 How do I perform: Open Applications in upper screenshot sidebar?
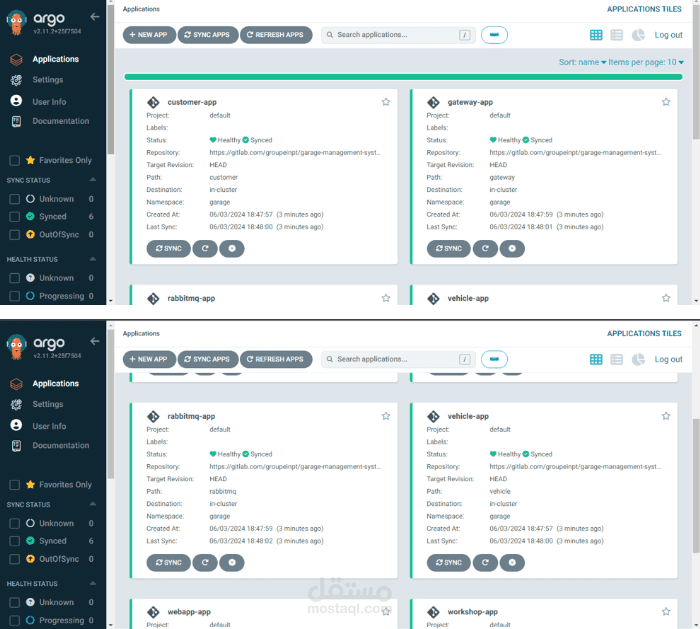click(55, 59)
